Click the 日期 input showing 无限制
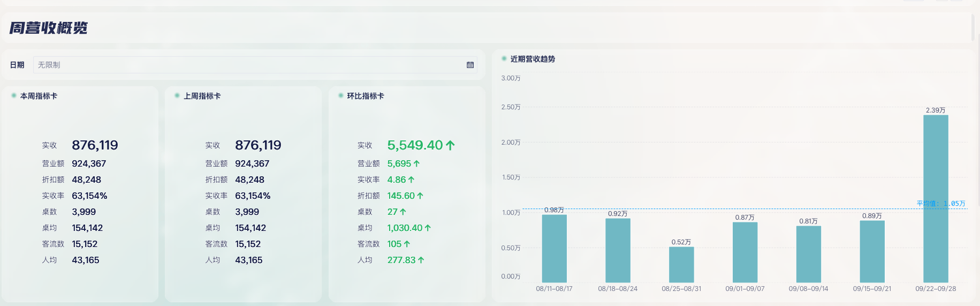 [246, 65]
